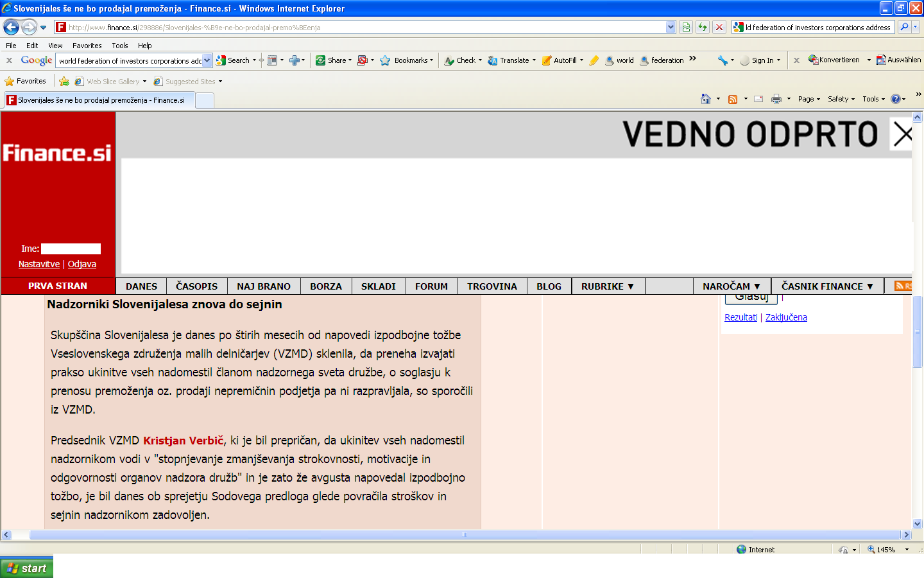Image resolution: width=924 pixels, height=578 pixels.
Task: Open Google toolbar wrench settings icon
Action: 723,60
